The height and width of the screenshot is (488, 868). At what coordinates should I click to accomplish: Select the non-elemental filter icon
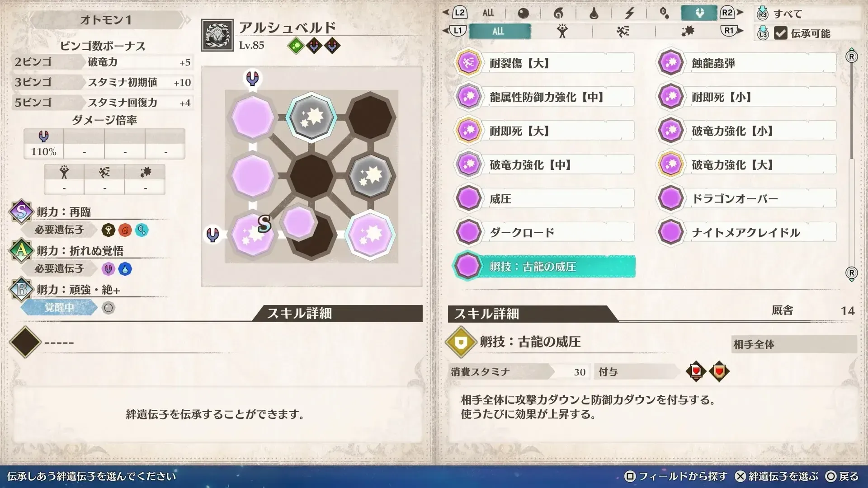[523, 13]
